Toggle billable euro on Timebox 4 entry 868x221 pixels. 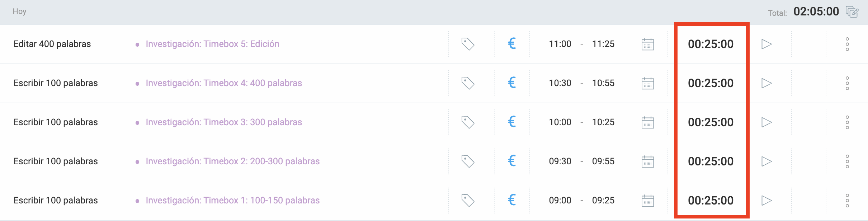point(512,83)
